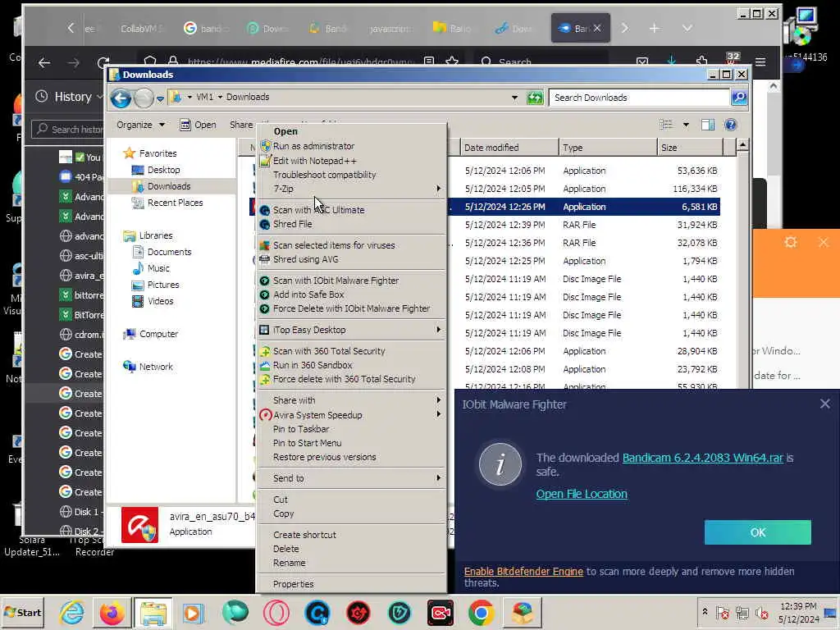Click the Avira icon in the details pane
840x630 pixels.
[139, 524]
